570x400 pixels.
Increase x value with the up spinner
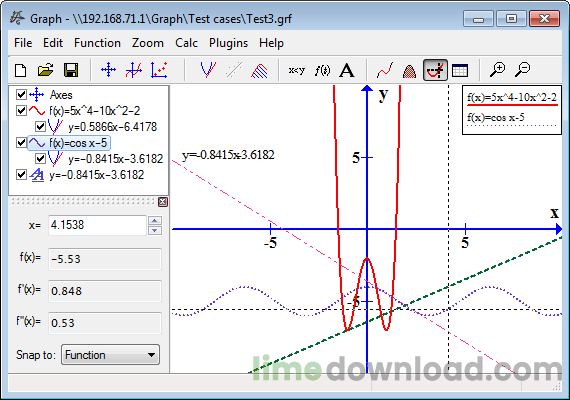point(155,220)
